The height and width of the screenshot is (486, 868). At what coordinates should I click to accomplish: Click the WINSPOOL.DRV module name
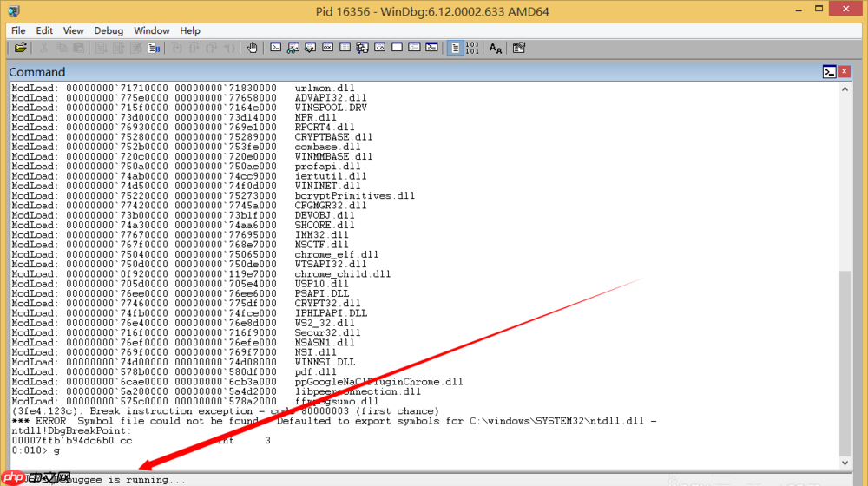[331, 108]
